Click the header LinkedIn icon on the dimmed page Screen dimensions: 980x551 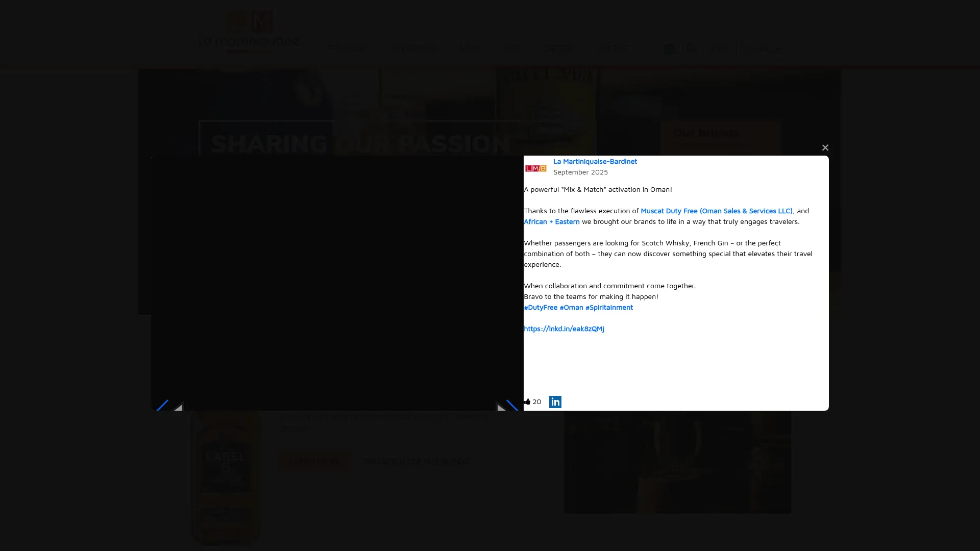coord(670,48)
